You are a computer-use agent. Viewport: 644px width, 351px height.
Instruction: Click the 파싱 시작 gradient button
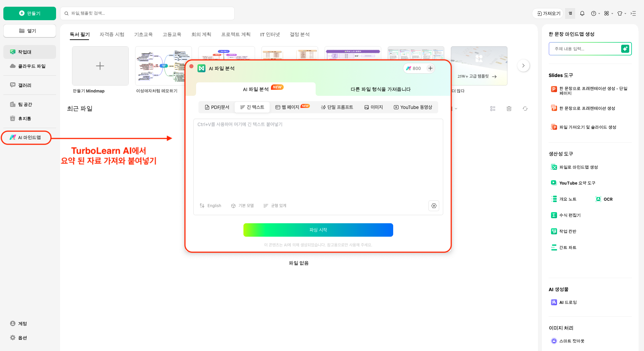[x=318, y=230]
